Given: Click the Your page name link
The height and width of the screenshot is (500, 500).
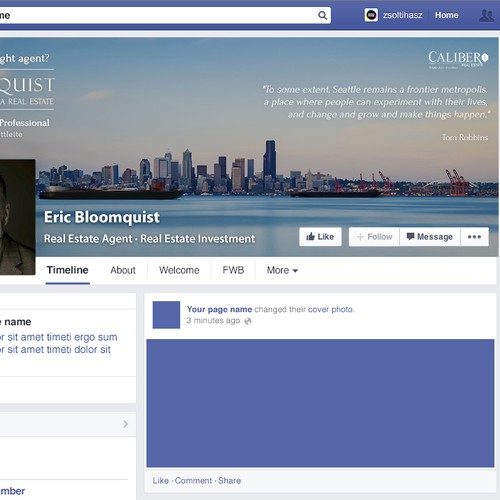Looking at the screenshot, I should tap(219, 309).
